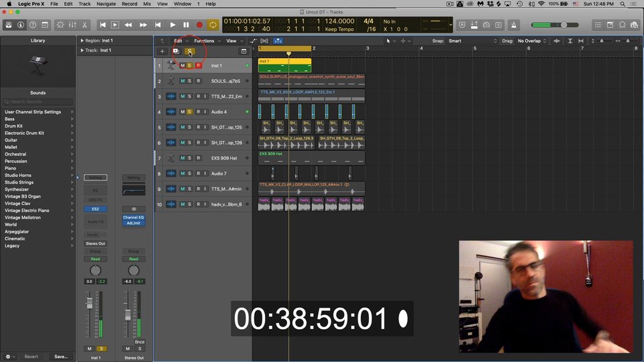Open the Editors scissors icon
Screen dimensions: 644x362
tap(85, 25)
